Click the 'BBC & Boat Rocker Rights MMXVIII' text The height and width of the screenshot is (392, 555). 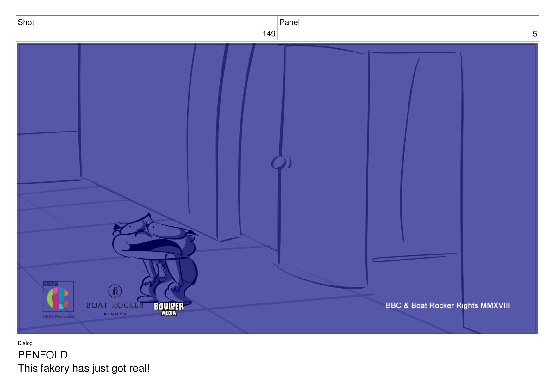448,305
